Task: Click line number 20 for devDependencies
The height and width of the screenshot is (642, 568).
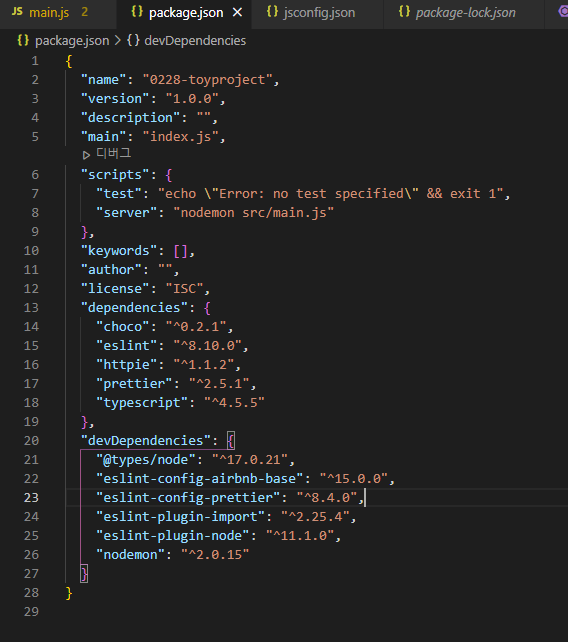Action: pos(31,441)
